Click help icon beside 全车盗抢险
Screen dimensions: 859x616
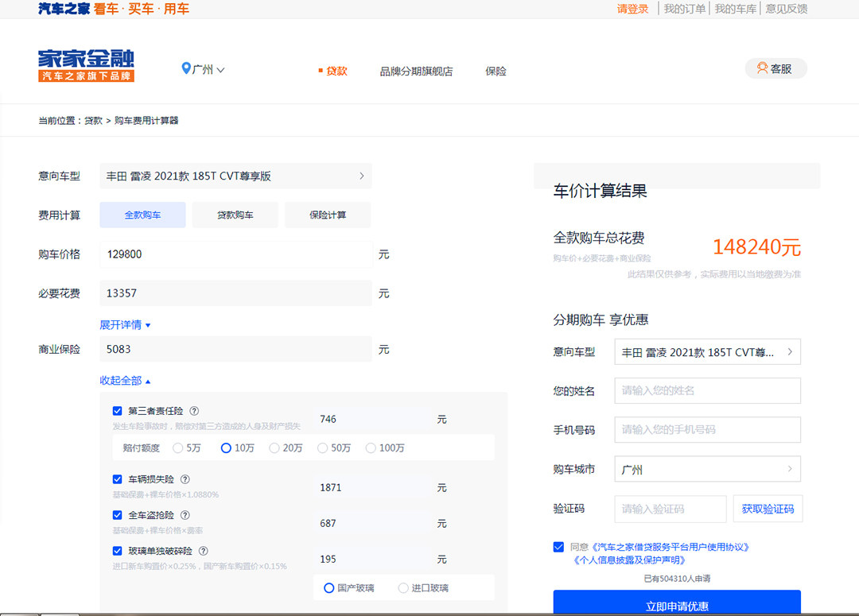[x=185, y=515]
